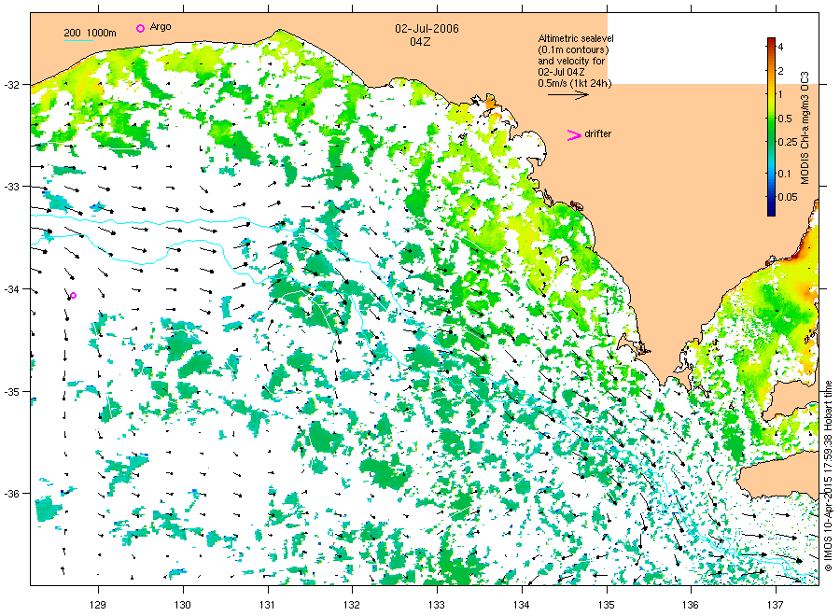Click the '200 1000m' isobath label

pos(90,33)
